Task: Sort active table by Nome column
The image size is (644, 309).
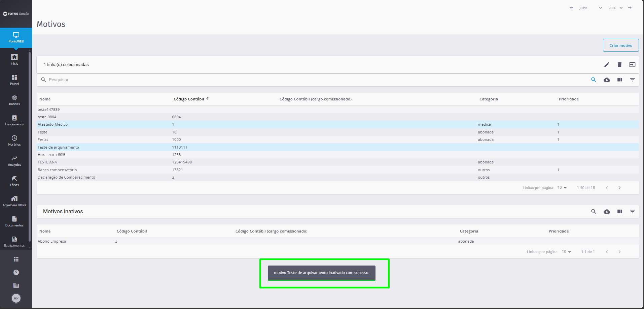Action: pyautogui.click(x=45, y=99)
